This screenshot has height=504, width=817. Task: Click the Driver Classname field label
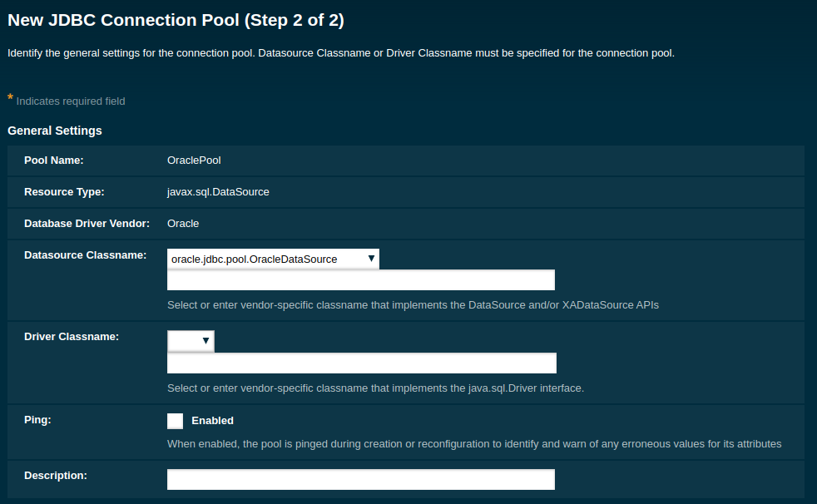[72, 337]
